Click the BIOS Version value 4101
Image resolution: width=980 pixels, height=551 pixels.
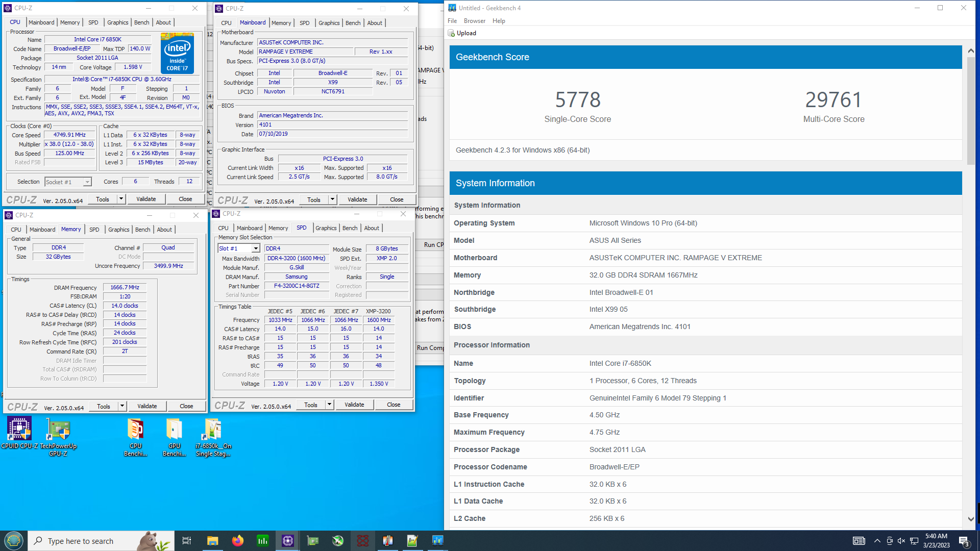pyautogui.click(x=333, y=125)
